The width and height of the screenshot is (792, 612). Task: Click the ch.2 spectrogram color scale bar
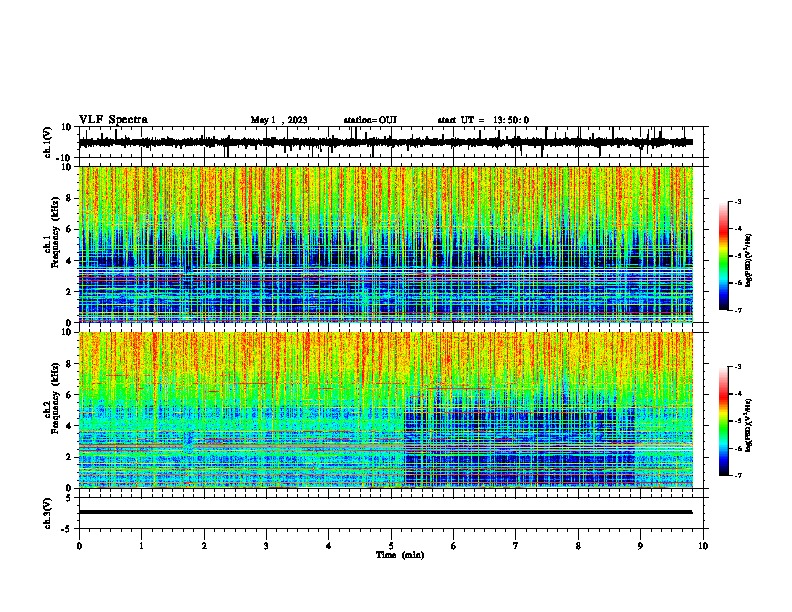[x=724, y=421]
